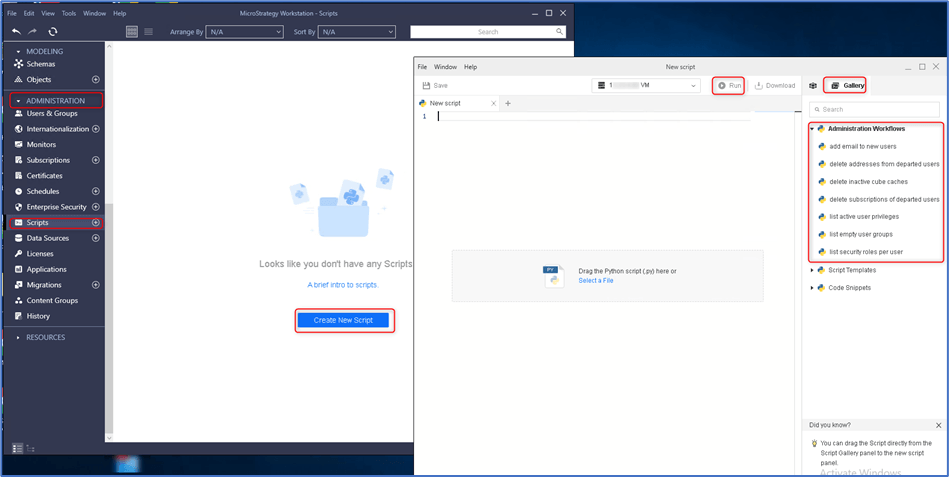Switch to the Gallery tab
This screenshot has height=477, width=949.
coord(847,86)
